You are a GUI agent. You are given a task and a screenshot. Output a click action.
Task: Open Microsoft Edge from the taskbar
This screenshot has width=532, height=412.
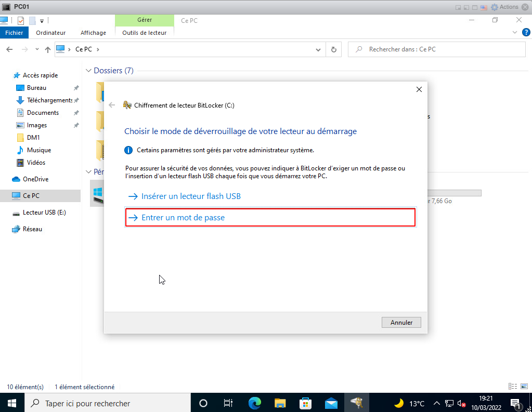click(254, 403)
